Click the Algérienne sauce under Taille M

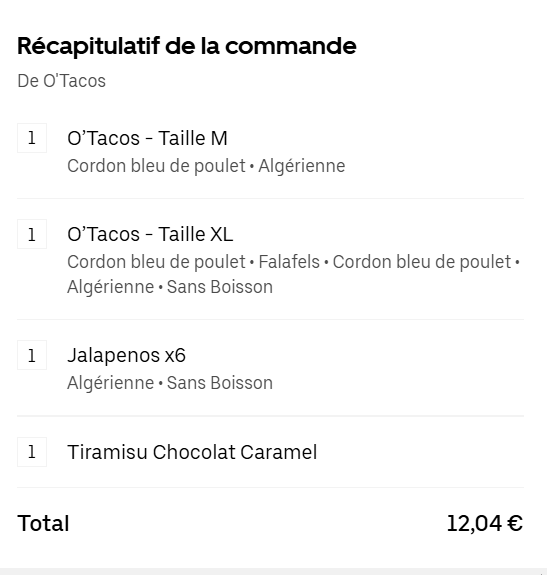click(x=302, y=166)
